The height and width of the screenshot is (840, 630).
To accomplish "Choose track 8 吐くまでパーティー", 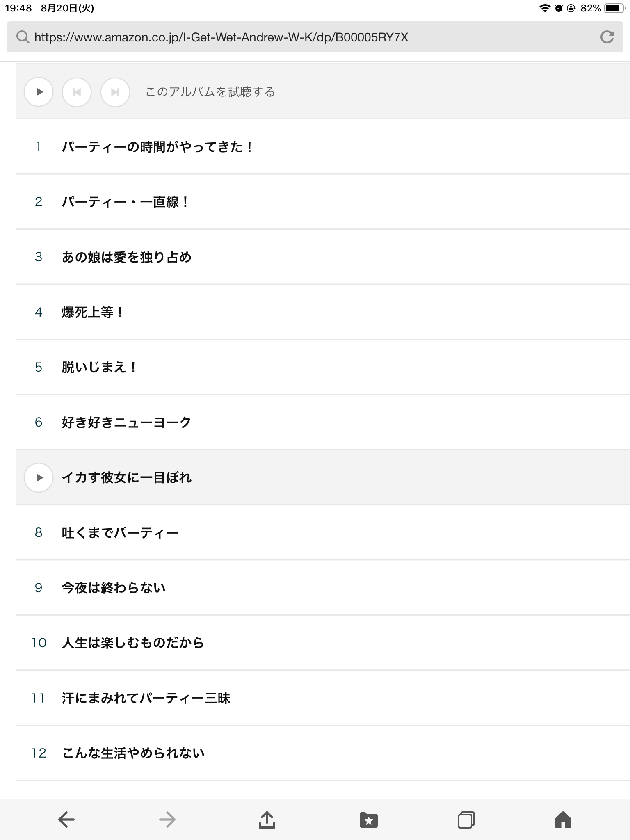I will [323, 532].
